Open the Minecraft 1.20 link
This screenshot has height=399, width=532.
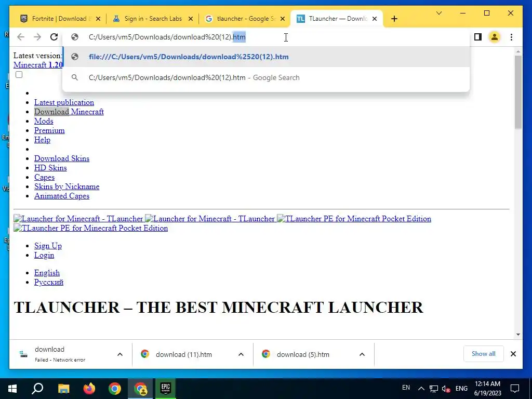[x=38, y=65]
